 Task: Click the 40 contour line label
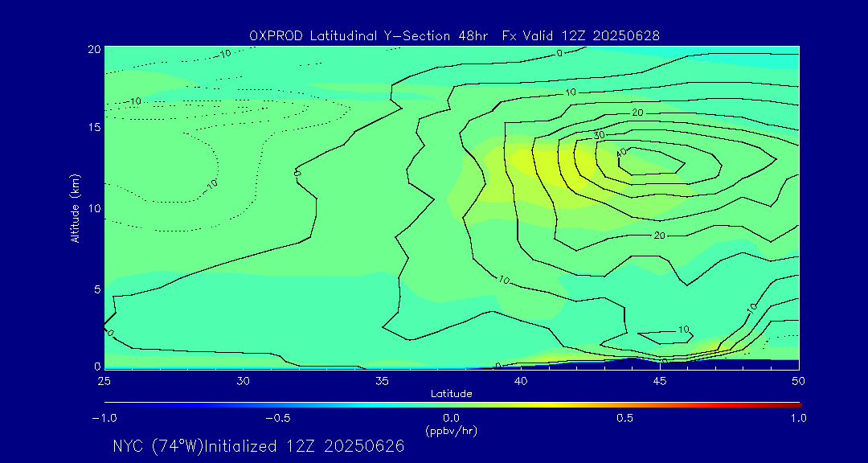point(621,152)
